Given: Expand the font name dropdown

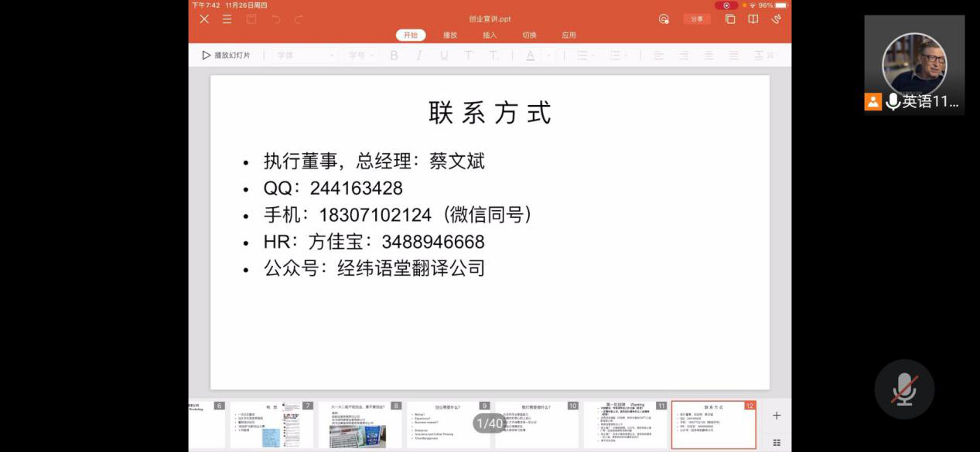Looking at the screenshot, I should (306, 56).
